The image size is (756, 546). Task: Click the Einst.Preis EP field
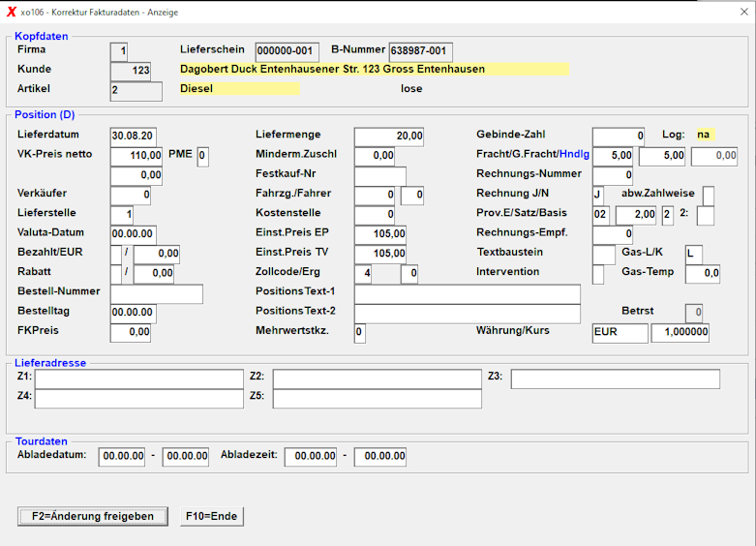click(x=380, y=234)
